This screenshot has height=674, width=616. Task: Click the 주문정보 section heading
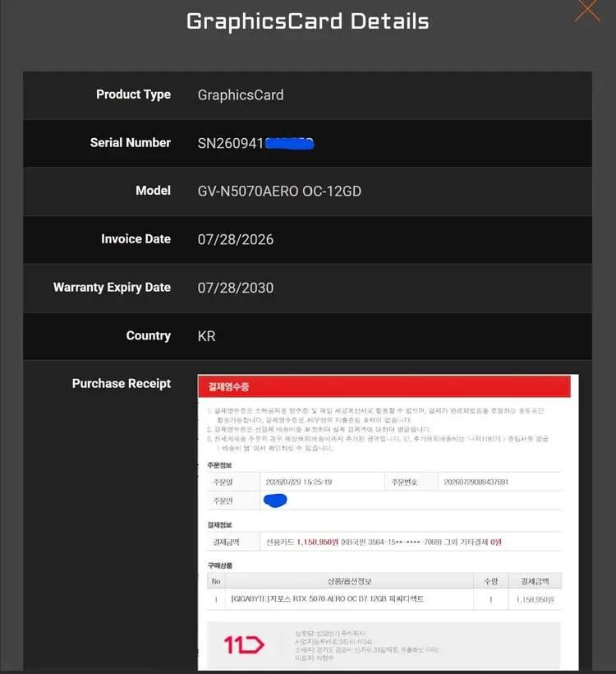tap(219, 465)
